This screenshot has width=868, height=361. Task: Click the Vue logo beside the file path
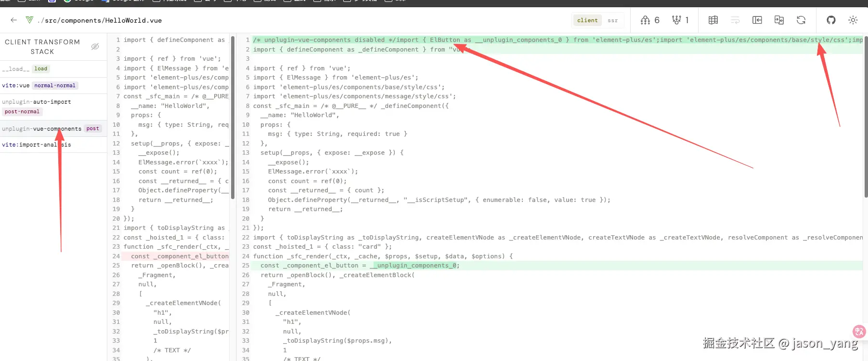pos(30,20)
